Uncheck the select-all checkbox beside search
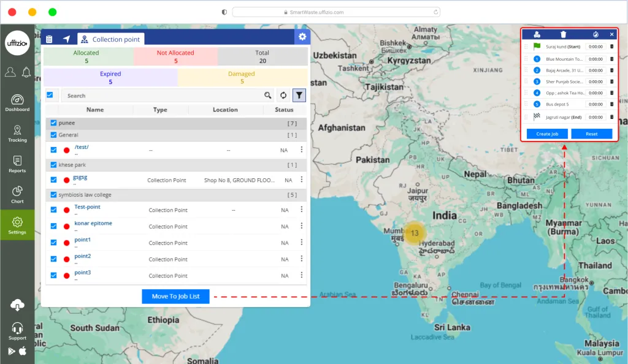Viewport: 628px width, 364px height. pyautogui.click(x=50, y=95)
